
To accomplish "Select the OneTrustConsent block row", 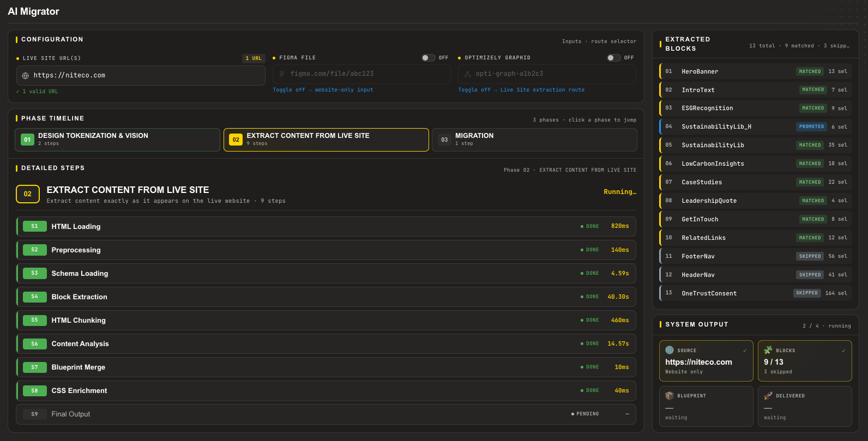I will coord(756,293).
